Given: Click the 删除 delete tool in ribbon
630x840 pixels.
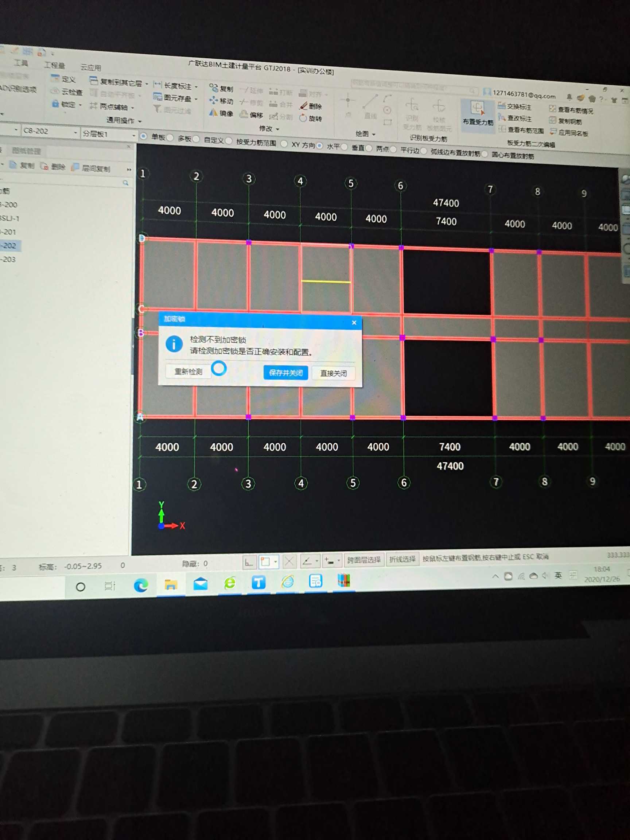Looking at the screenshot, I should pyautogui.click(x=311, y=106).
